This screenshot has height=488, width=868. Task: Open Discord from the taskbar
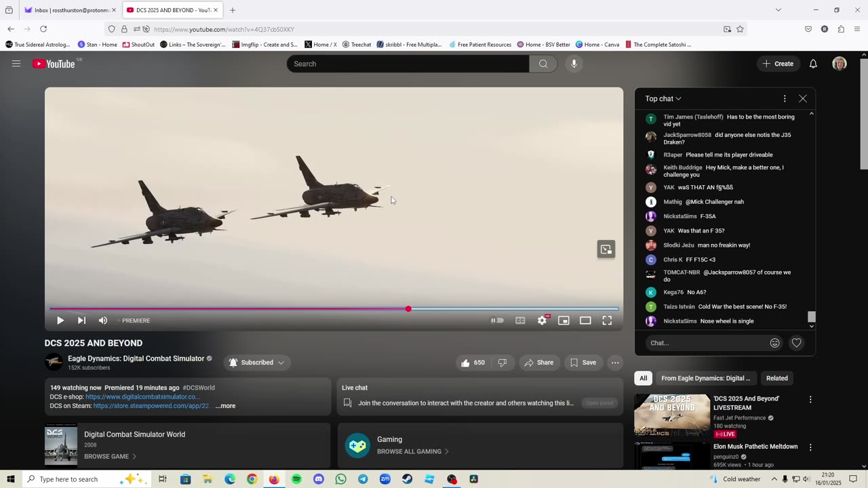click(x=319, y=479)
